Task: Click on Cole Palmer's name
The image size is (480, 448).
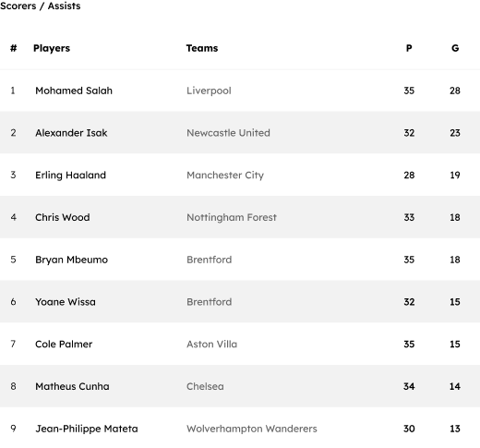Action: click(64, 344)
